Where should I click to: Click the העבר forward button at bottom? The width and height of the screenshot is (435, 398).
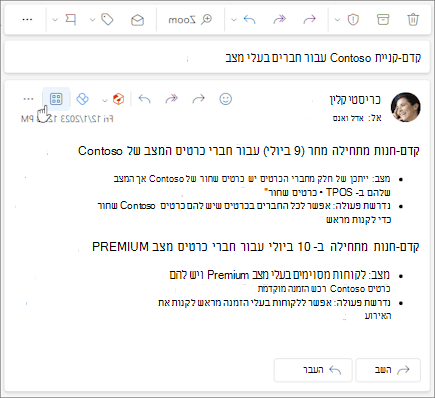coord(313,370)
